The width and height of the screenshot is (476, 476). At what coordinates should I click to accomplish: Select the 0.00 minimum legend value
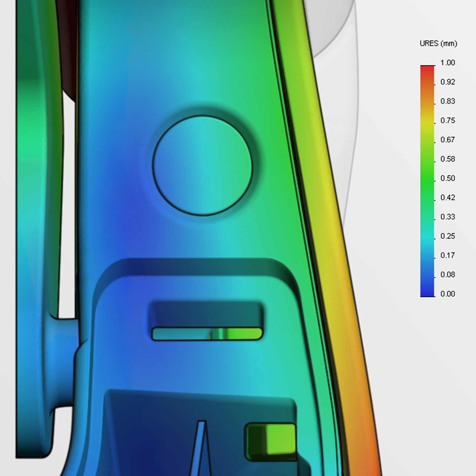(x=447, y=294)
